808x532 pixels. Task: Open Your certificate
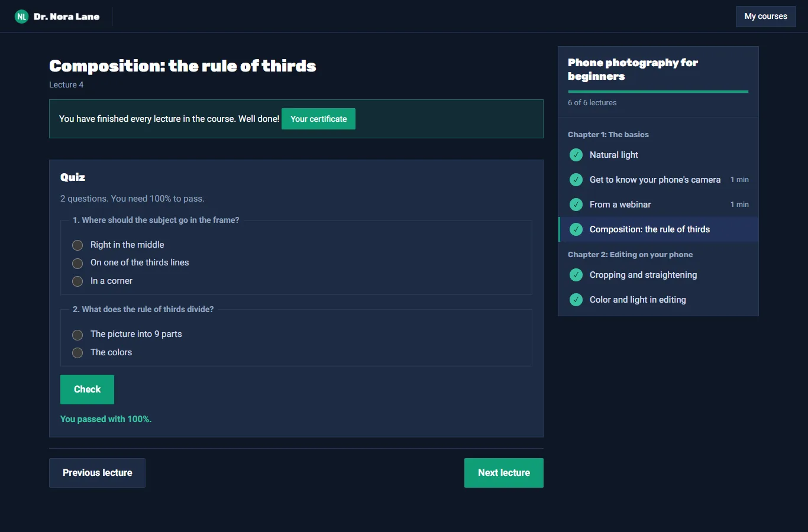(x=318, y=119)
